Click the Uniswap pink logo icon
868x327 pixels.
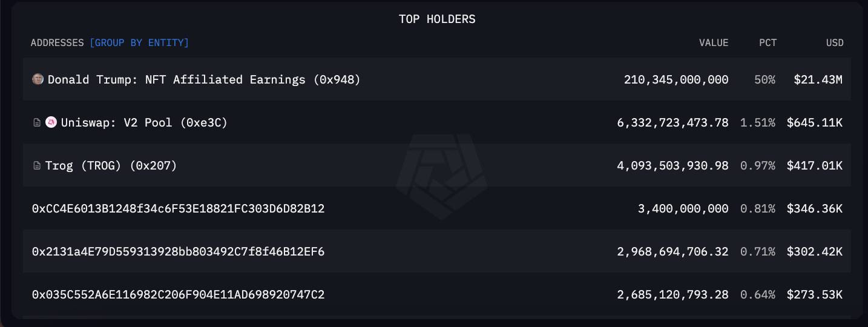pyautogui.click(x=51, y=122)
